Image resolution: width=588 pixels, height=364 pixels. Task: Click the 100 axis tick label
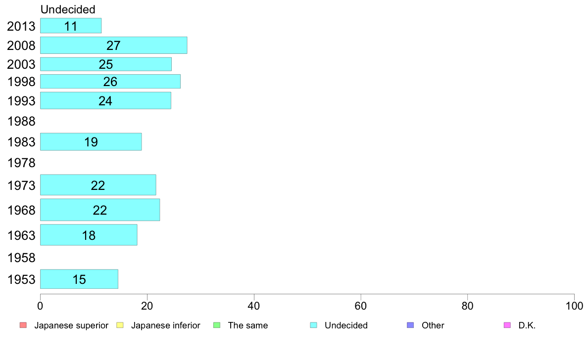tap(574, 306)
